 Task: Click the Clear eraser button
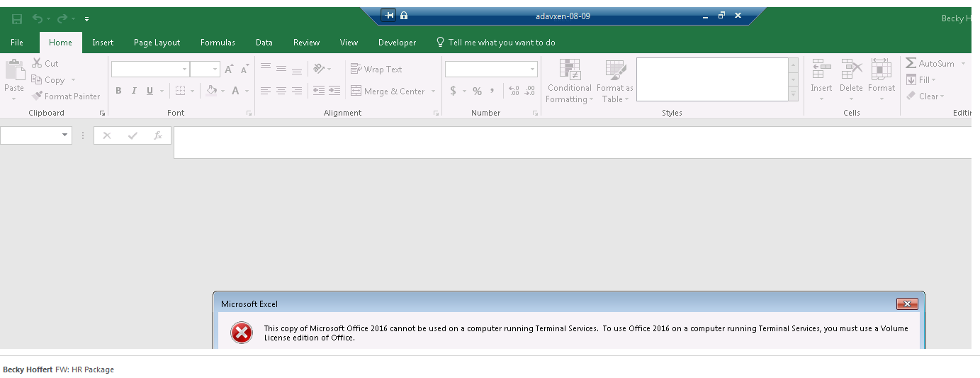pyautogui.click(x=925, y=96)
